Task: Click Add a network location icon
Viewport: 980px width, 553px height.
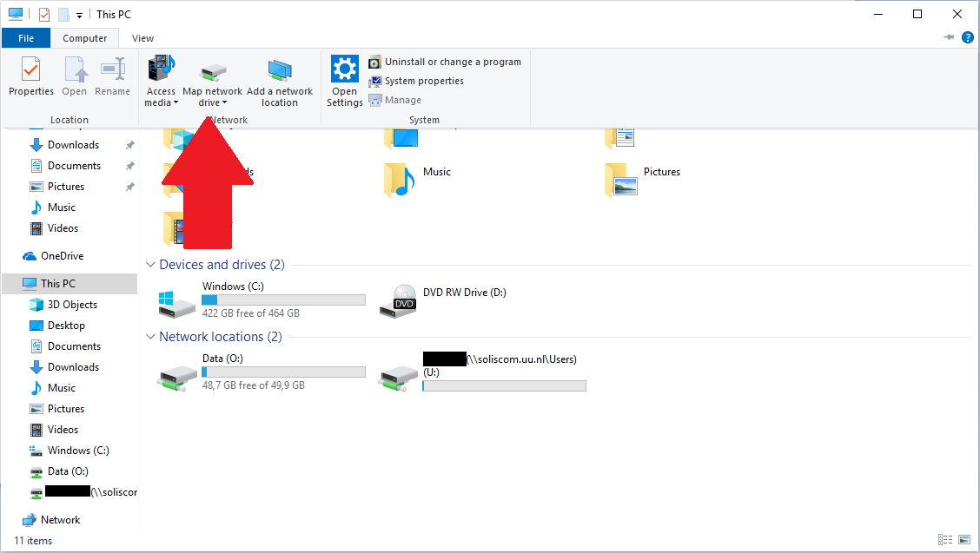Action: pos(280,70)
